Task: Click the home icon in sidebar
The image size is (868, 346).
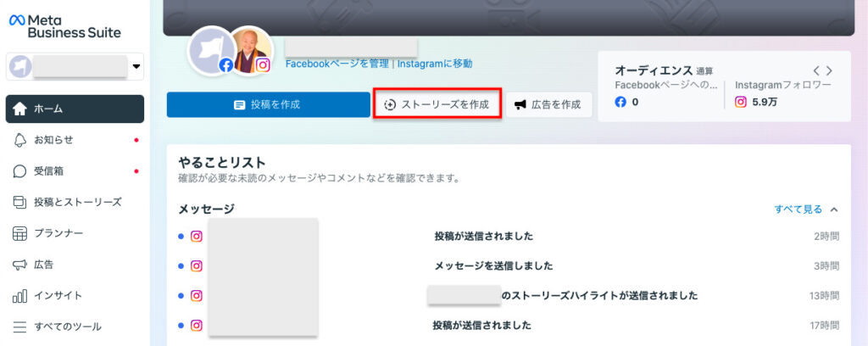Action: [19, 109]
